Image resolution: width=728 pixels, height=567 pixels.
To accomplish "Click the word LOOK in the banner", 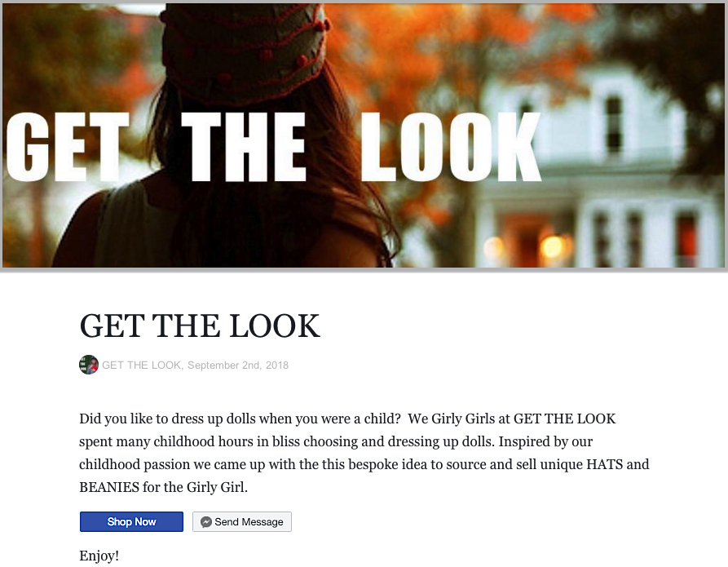I will 451,147.
